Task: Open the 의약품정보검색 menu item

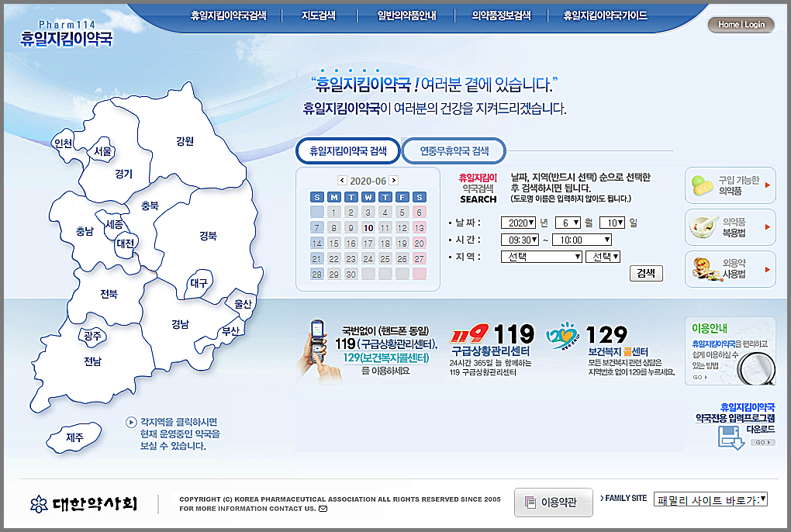Action: point(501,16)
